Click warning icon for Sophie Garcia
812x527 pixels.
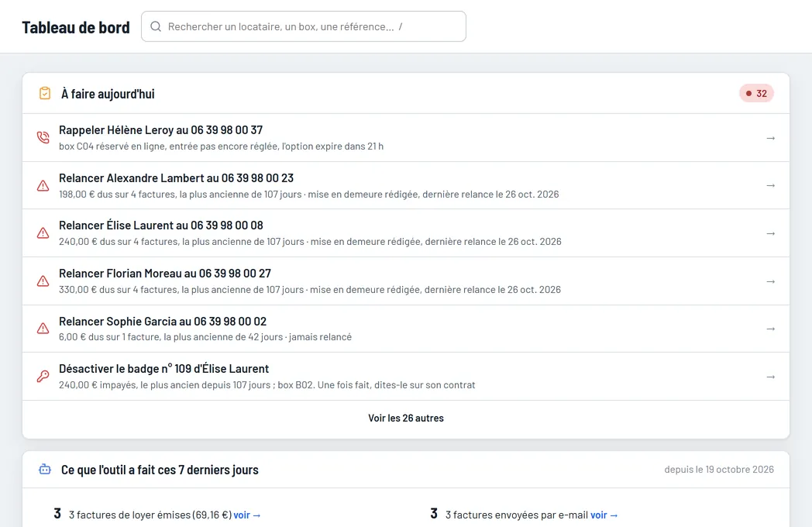43,329
